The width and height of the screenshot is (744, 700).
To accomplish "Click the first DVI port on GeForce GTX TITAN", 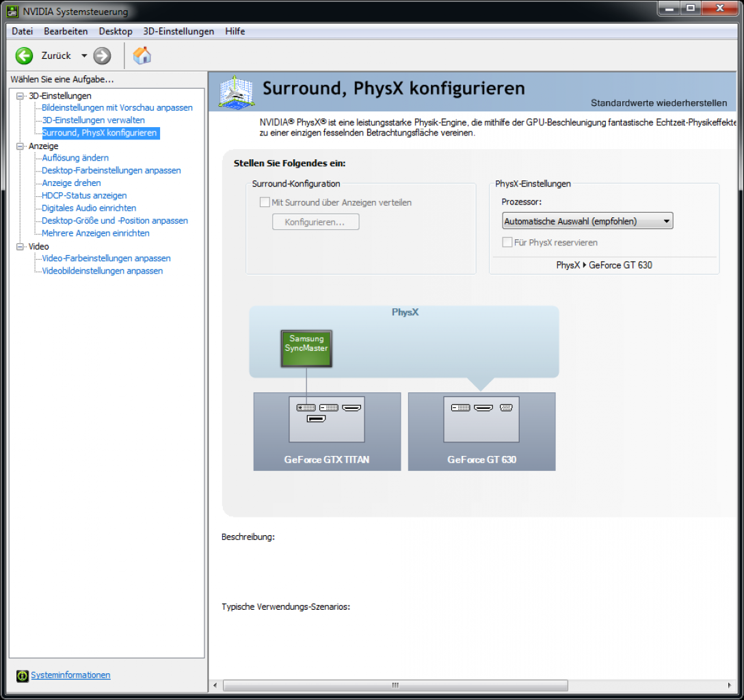I will click(306, 407).
